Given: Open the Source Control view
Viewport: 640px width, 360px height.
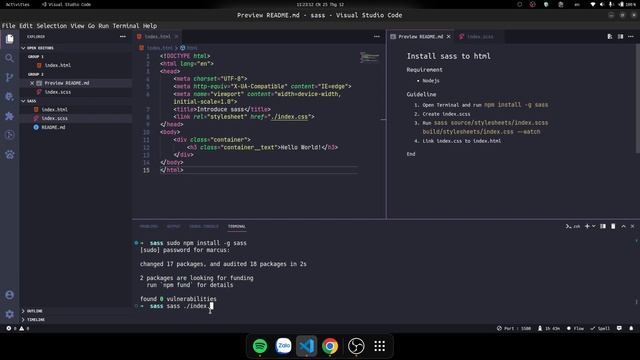Looking at the screenshot, I should [x=9, y=77].
